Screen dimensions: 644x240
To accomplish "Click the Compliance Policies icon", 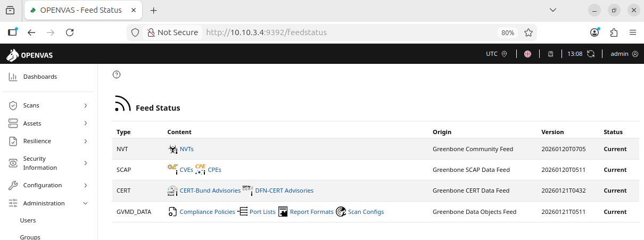I will click(172, 212).
